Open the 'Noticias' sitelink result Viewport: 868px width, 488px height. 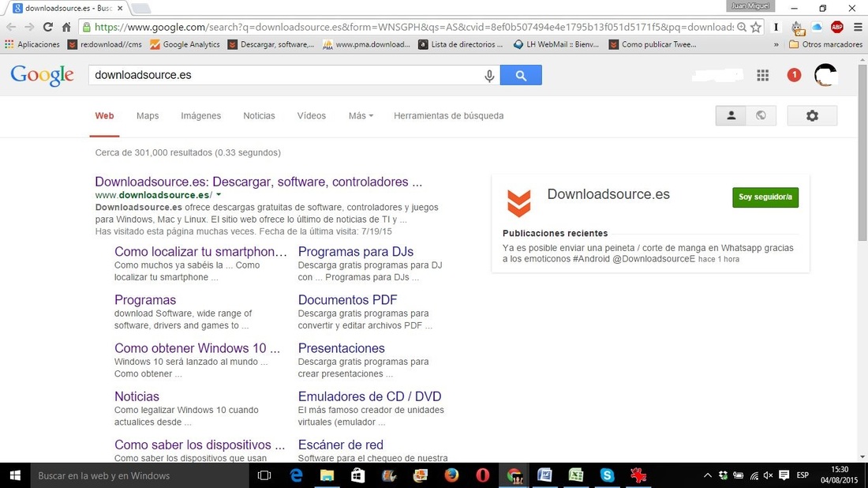pos(137,396)
